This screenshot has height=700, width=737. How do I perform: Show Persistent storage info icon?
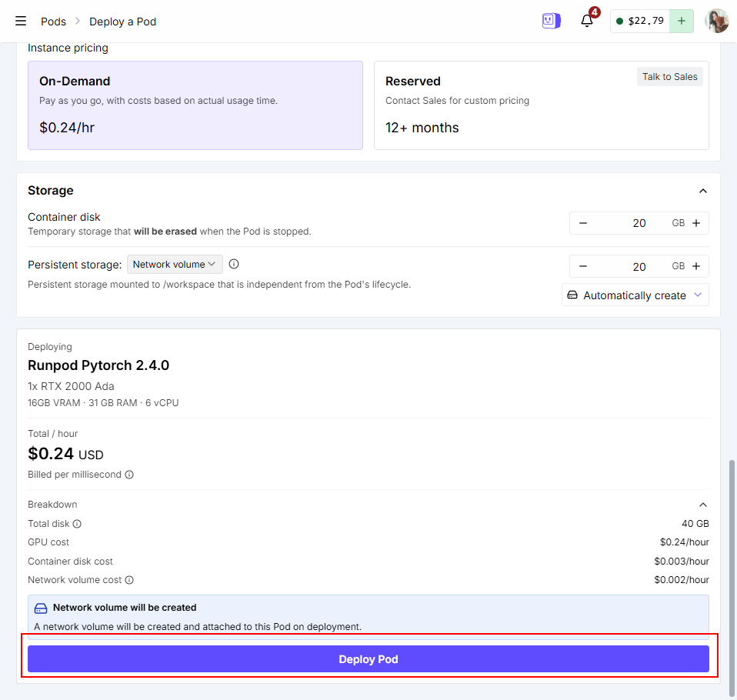[x=234, y=264]
